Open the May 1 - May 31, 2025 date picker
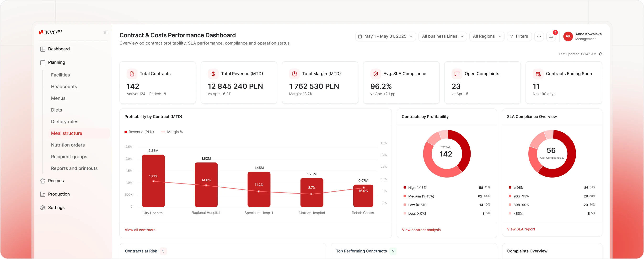644x259 pixels. click(x=386, y=37)
